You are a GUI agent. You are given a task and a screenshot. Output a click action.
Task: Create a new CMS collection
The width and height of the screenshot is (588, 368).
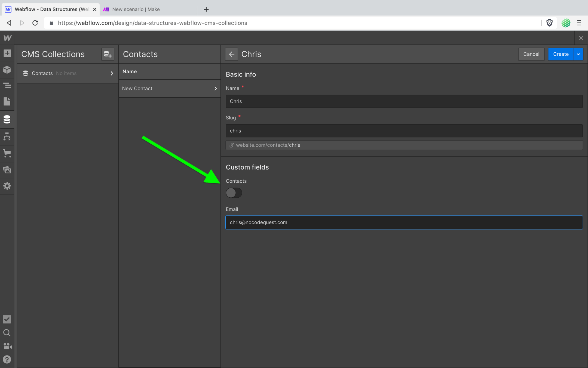pyautogui.click(x=108, y=54)
